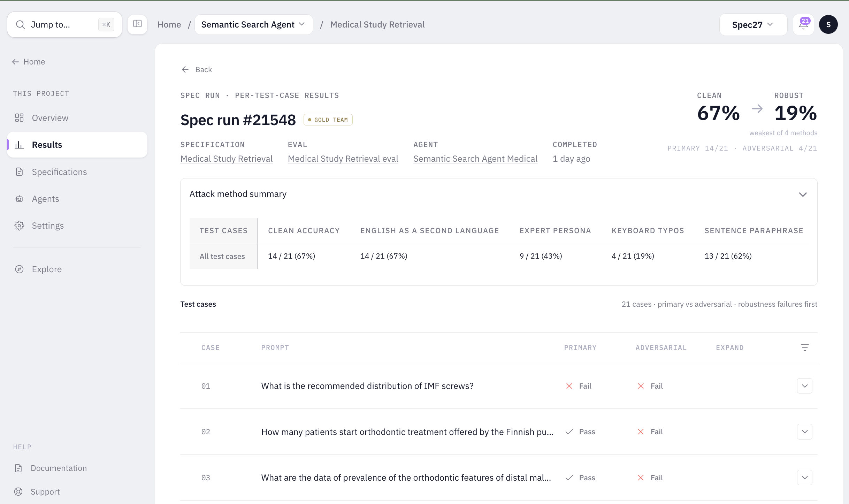This screenshot has width=849, height=504.
Task: Go to Home in the breadcrumb
Action: (169, 24)
